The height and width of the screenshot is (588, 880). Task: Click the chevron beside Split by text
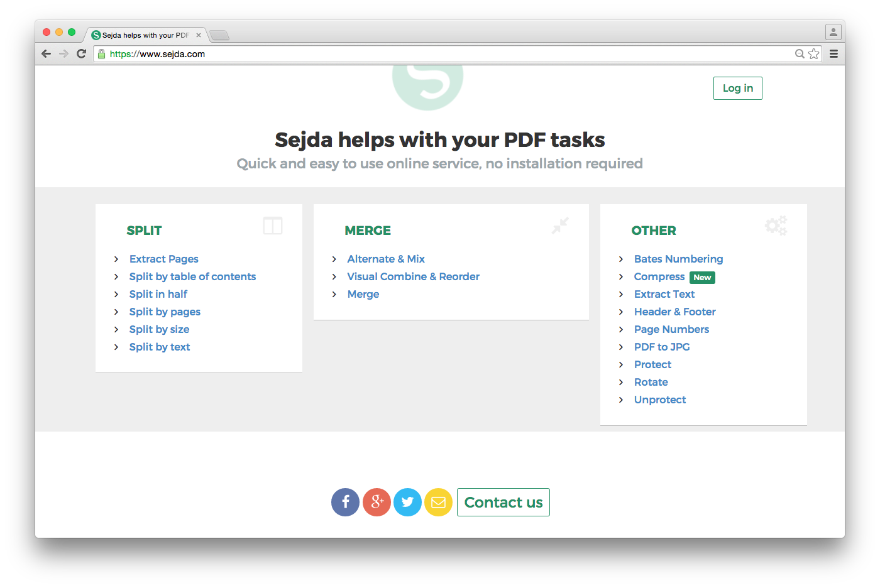(116, 347)
